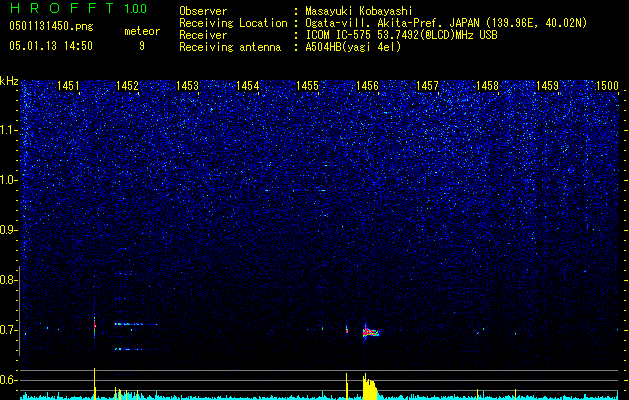Click the date stamp 05.01.13 14:50
The image size is (629, 400).
pos(51,46)
